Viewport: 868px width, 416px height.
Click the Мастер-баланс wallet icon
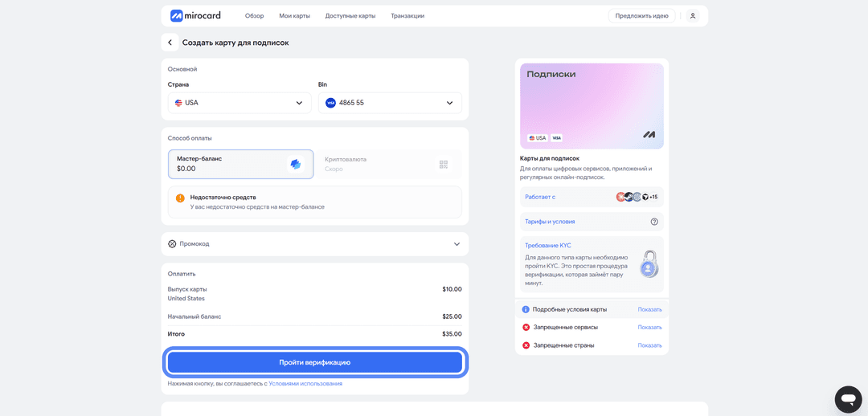(x=296, y=165)
